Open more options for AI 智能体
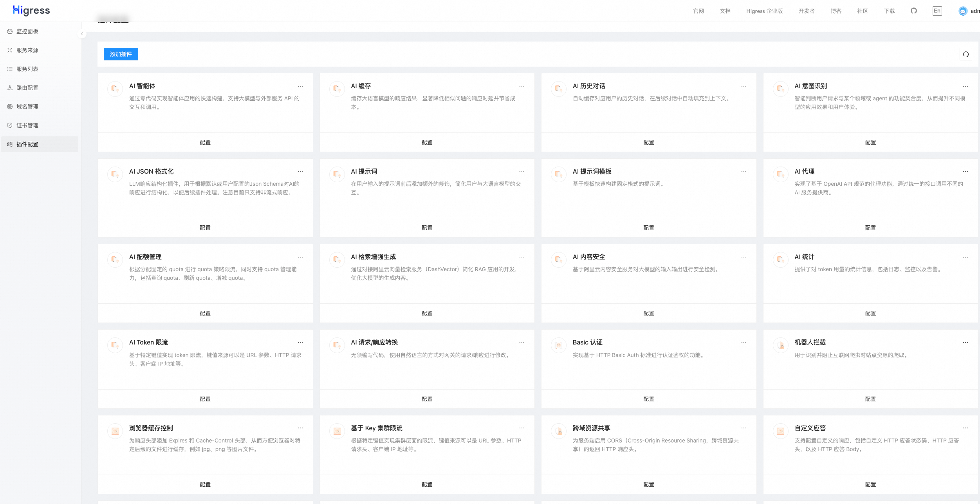 (300, 86)
